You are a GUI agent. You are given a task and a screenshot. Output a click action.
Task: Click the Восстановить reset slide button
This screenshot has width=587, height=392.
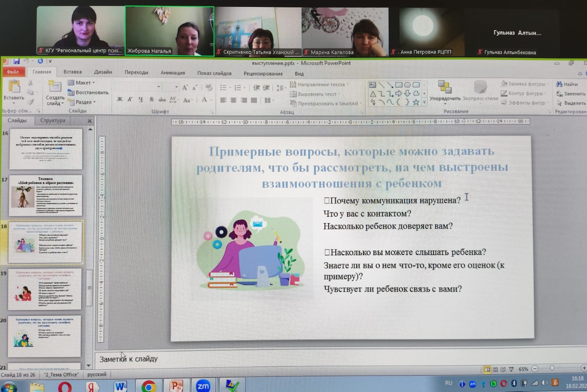(88, 92)
